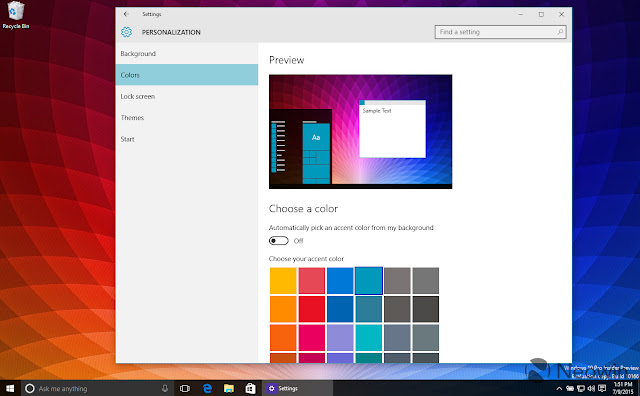Pick the last gray swatch in the top row
Viewport: 640px width, 396px height.
(x=426, y=281)
